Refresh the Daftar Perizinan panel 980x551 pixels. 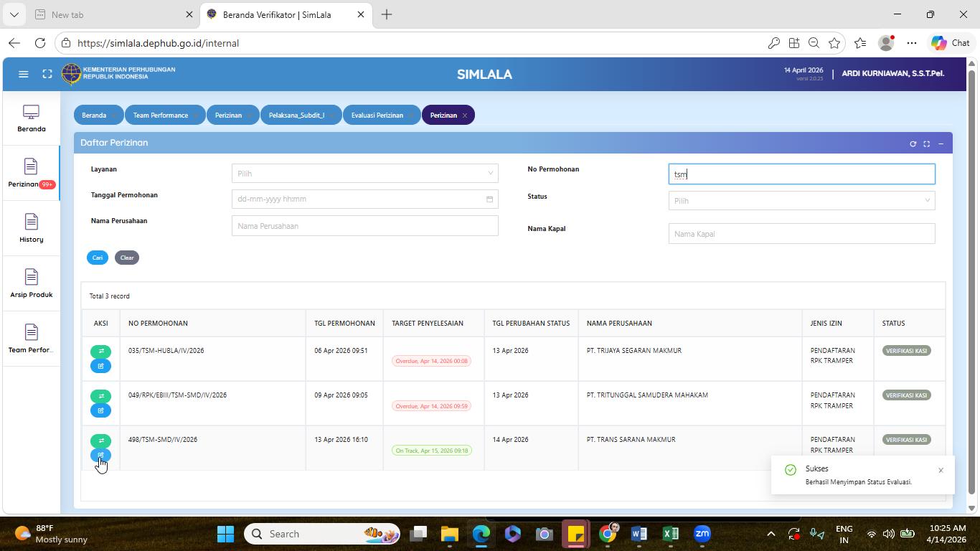click(x=913, y=143)
